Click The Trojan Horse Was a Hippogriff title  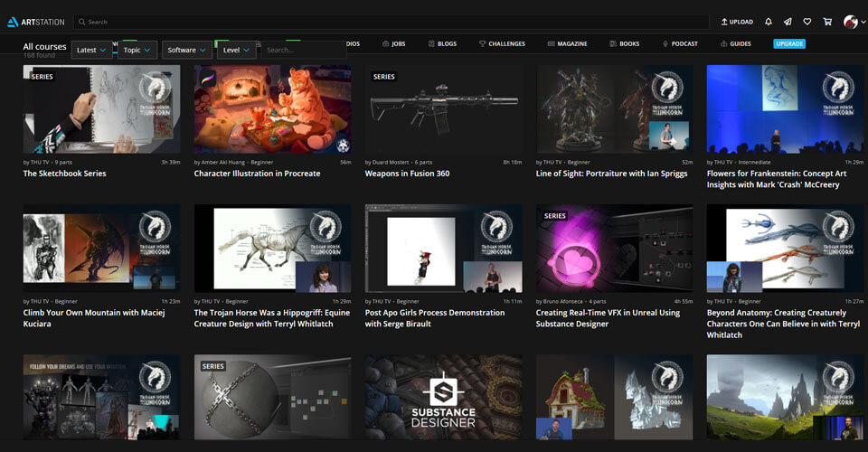272,318
